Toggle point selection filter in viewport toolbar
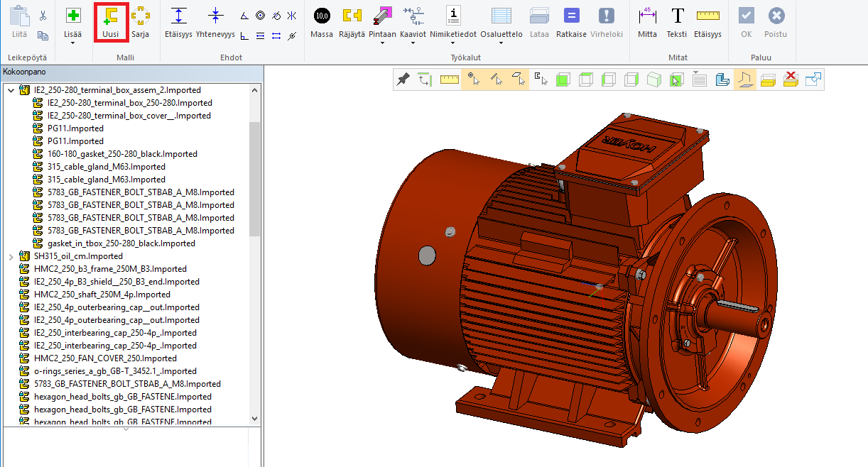This screenshot has height=467, width=868. pyautogui.click(x=472, y=79)
